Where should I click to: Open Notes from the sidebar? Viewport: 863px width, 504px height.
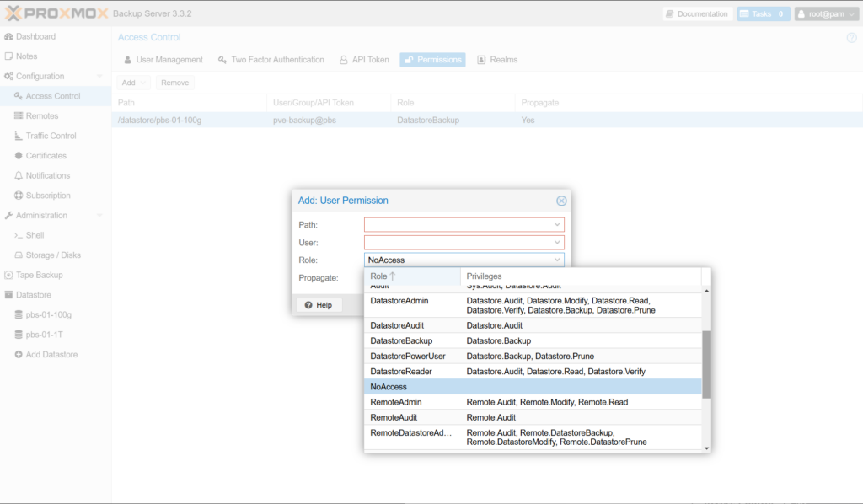pos(26,56)
